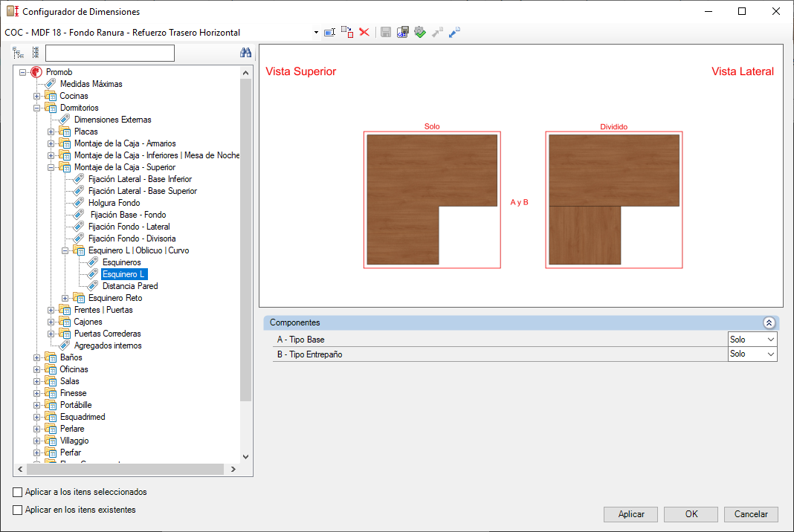Expand Montaje de la Caja - Armarios
The width and height of the screenshot is (794, 532).
[51, 143]
